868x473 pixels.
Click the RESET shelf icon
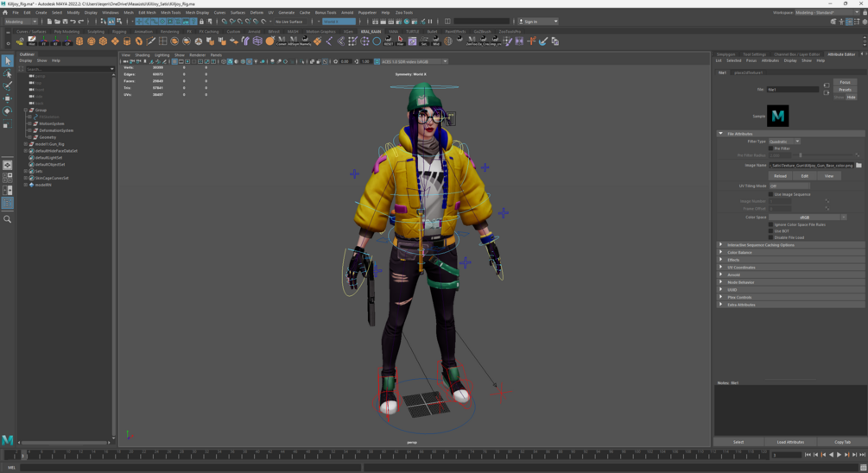[x=389, y=41]
